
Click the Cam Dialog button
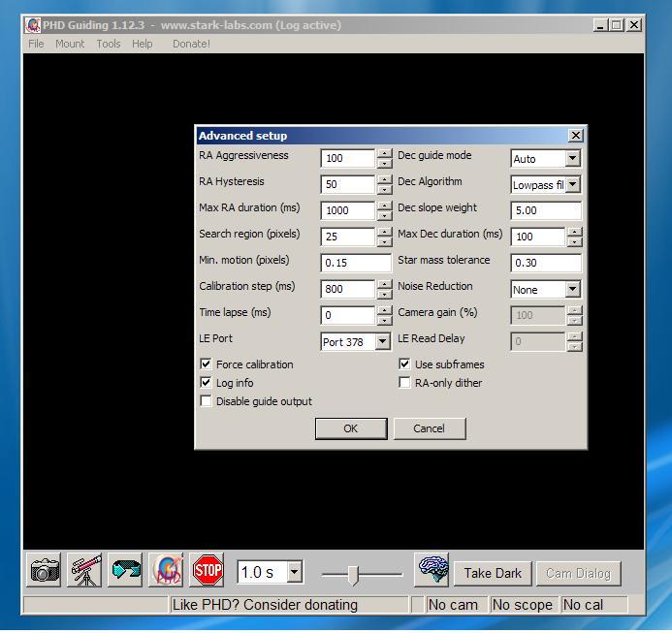click(x=578, y=573)
